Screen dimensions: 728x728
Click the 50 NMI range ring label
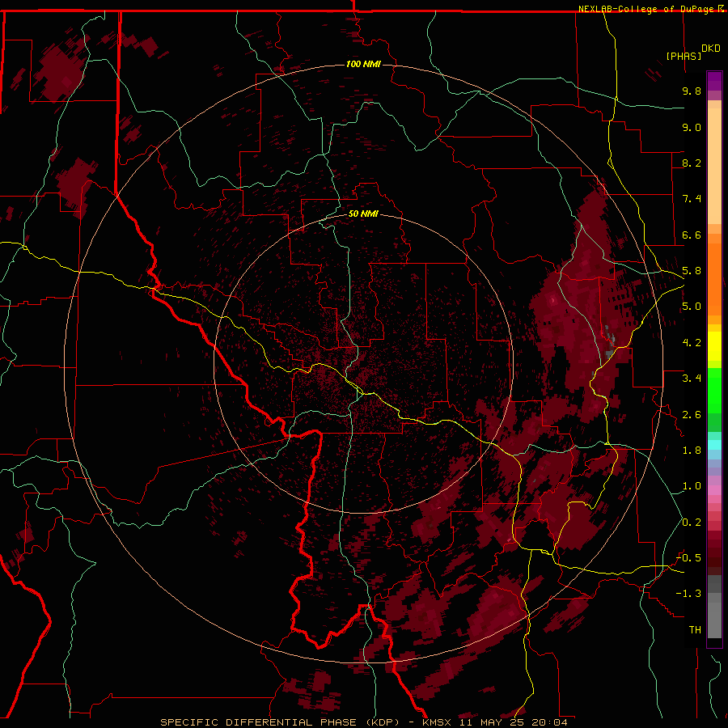pyautogui.click(x=363, y=214)
